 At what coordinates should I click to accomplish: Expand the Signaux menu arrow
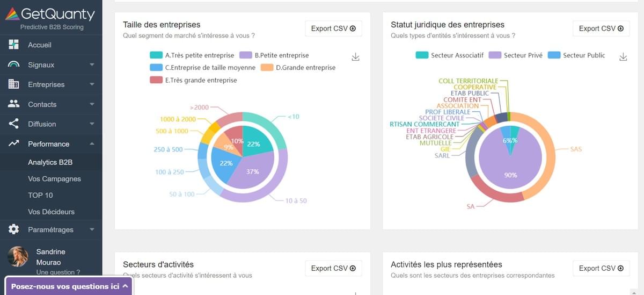tap(92, 65)
